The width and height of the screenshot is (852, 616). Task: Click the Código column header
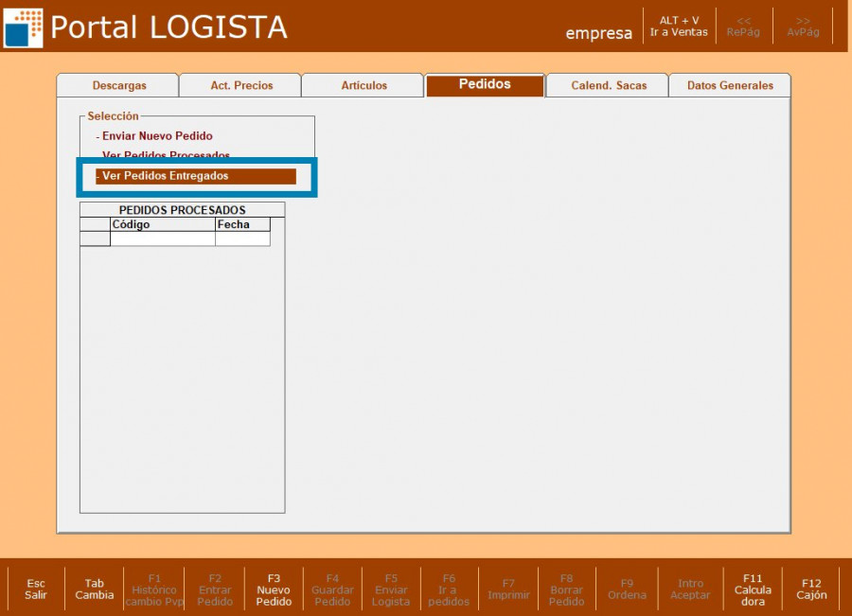coord(162,224)
